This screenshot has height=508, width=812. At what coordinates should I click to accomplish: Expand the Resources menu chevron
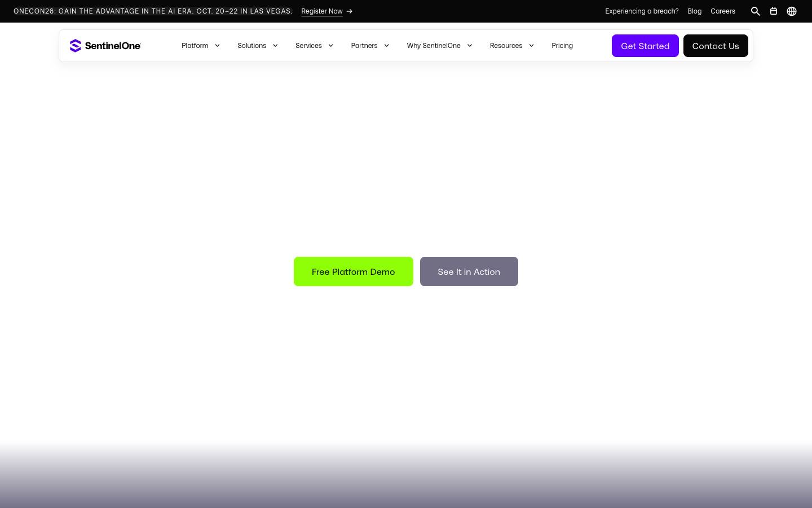531,46
